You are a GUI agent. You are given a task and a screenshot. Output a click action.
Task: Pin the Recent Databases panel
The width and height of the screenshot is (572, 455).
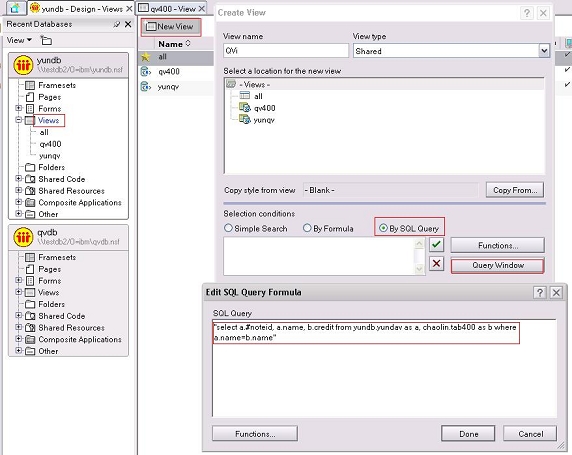[x=116, y=24]
